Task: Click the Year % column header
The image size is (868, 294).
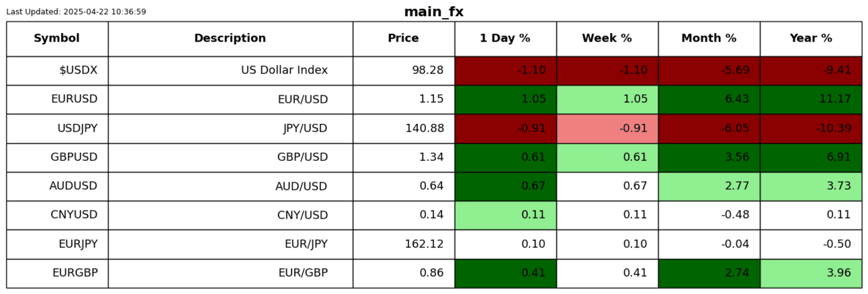Action: click(811, 38)
